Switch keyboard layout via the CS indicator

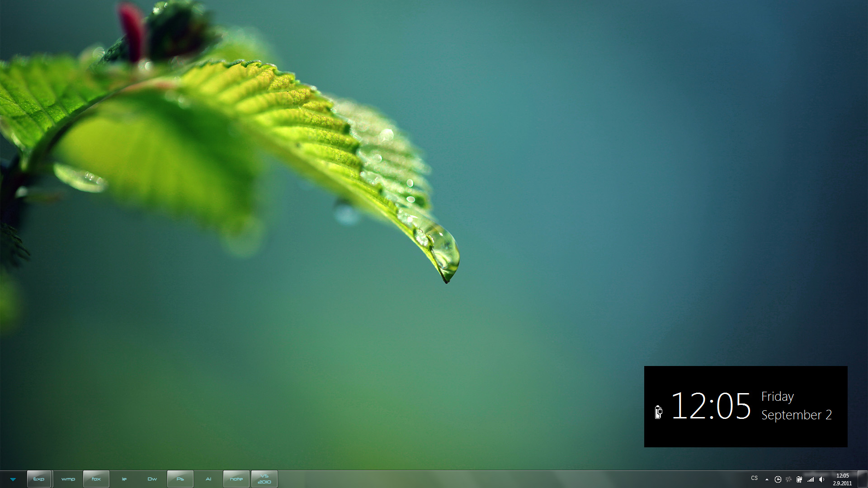(x=755, y=478)
